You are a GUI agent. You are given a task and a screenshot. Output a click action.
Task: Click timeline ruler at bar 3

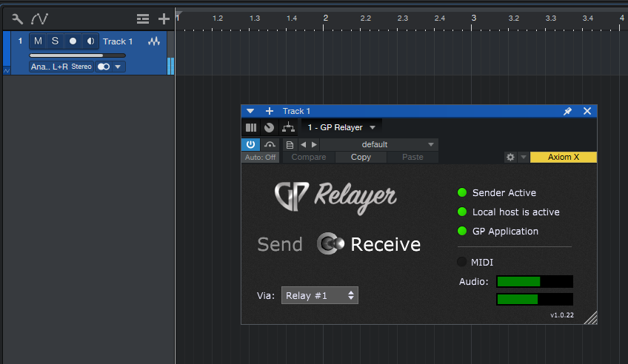(x=473, y=18)
